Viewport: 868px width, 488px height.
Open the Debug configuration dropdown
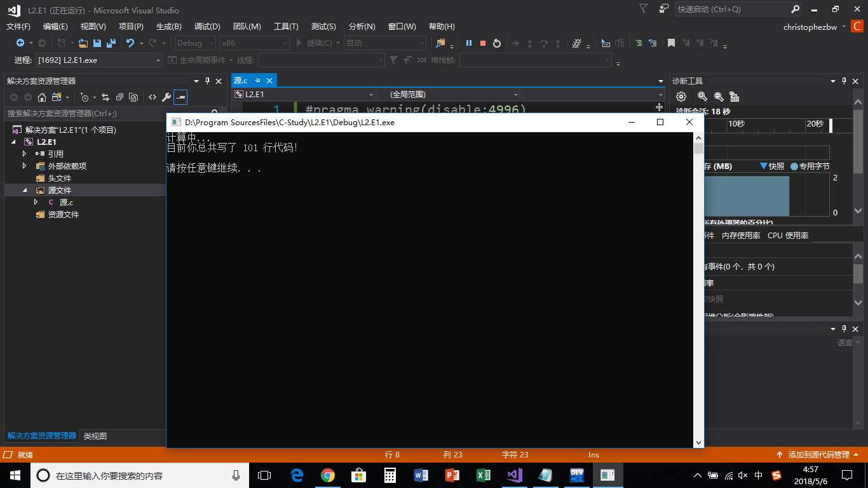(x=195, y=43)
